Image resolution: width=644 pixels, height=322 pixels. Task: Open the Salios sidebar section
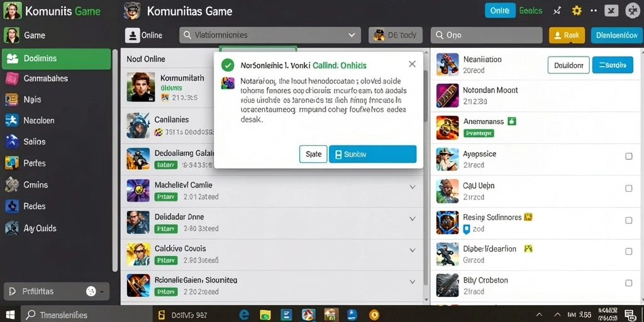35,142
